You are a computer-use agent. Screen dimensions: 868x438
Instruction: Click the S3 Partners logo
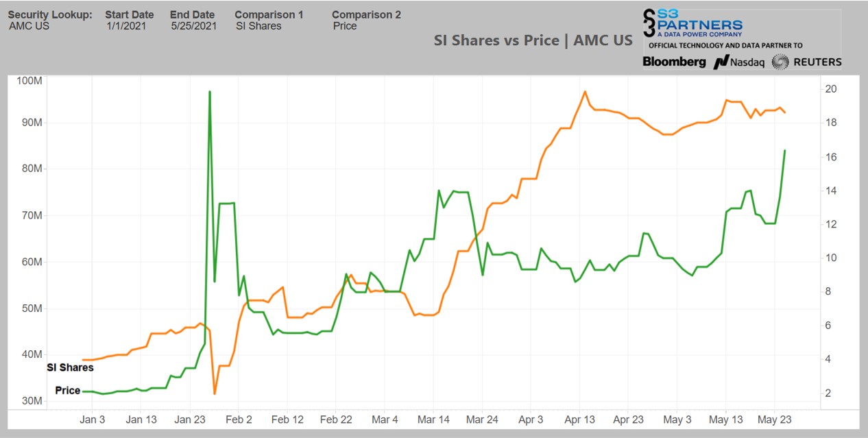692,23
